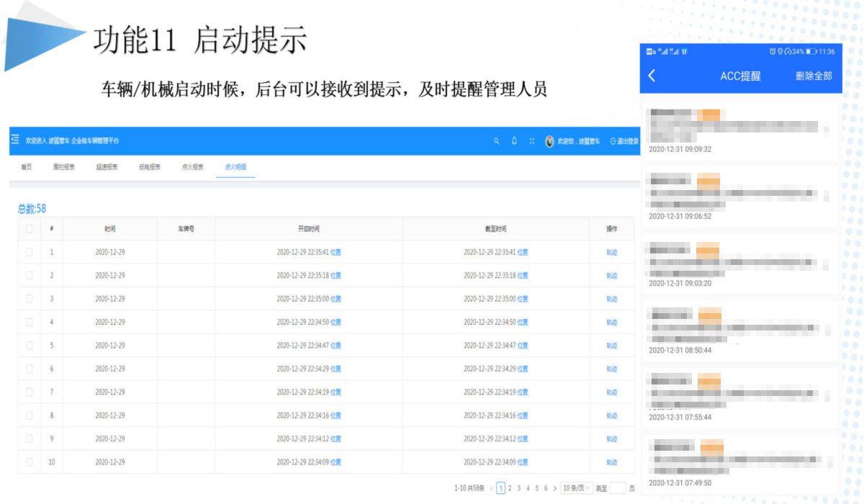Switch to the 点火报表 tab

192,167
